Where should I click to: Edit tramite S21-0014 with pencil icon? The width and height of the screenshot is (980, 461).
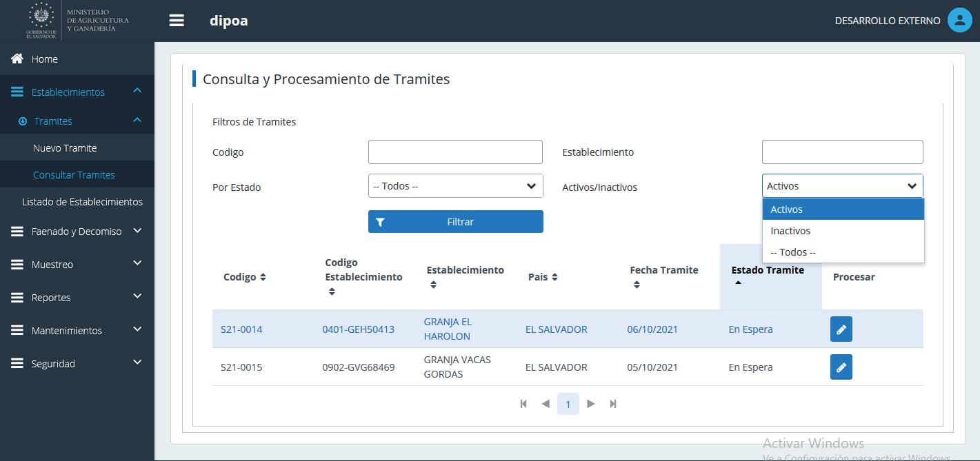click(841, 329)
